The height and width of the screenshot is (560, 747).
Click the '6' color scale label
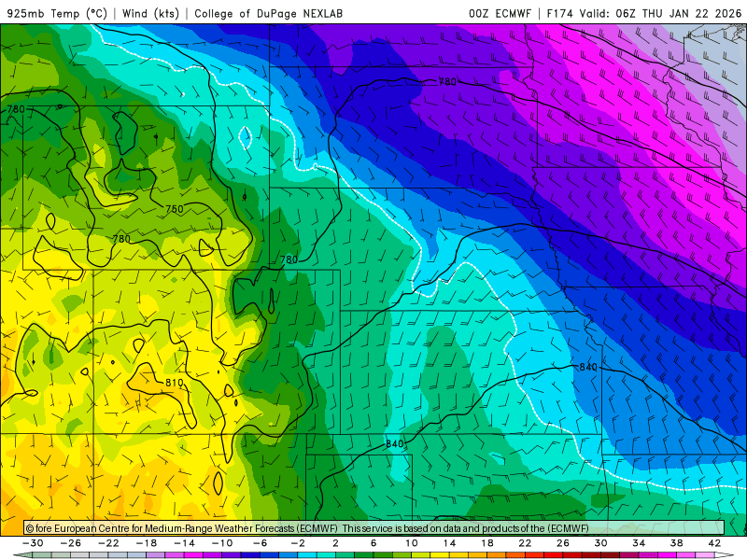coord(373,543)
